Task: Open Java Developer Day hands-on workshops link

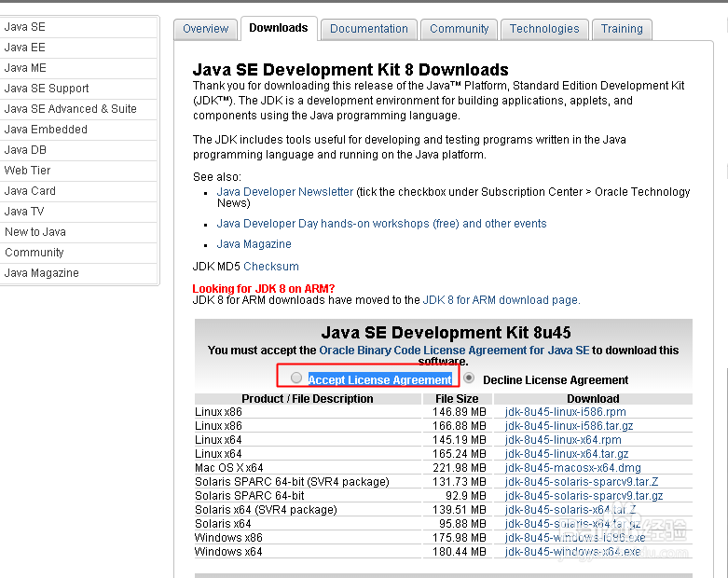Action: pyautogui.click(x=381, y=224)
